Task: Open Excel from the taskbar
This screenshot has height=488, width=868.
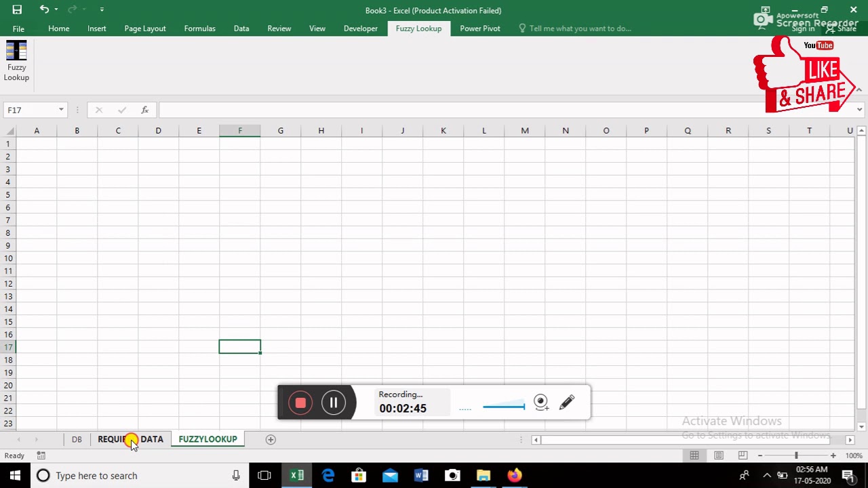Action: click(297, 475)
